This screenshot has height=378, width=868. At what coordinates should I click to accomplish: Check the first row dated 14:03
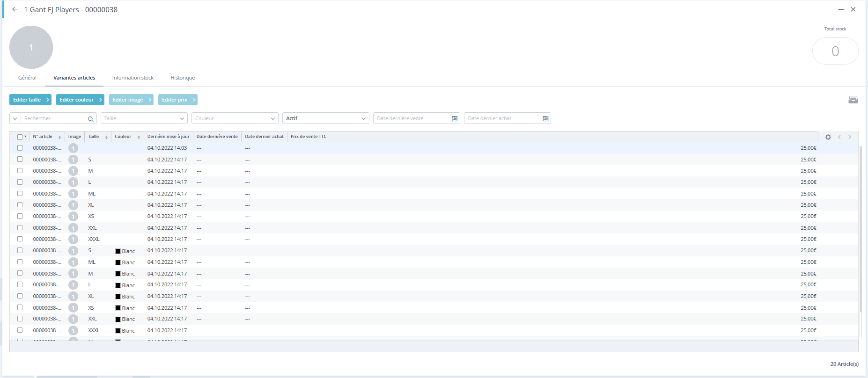point(20,148)
